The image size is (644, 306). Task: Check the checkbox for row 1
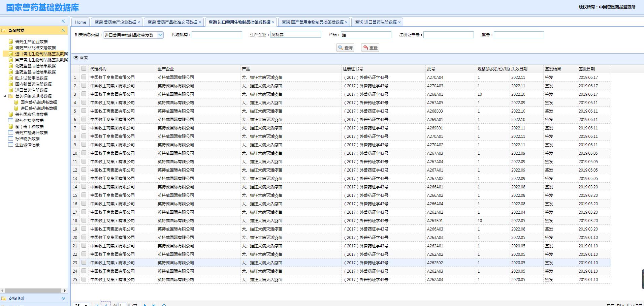pyautogui.click(x=84, y=77)
